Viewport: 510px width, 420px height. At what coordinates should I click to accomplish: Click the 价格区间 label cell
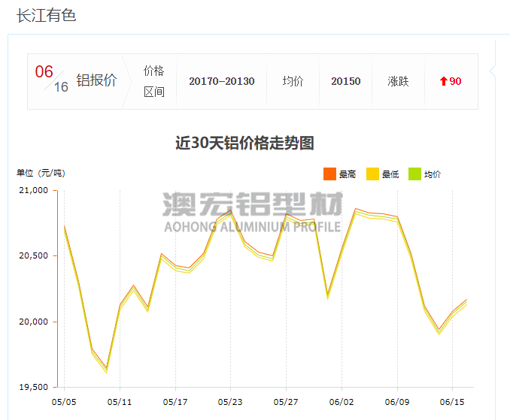153,81
